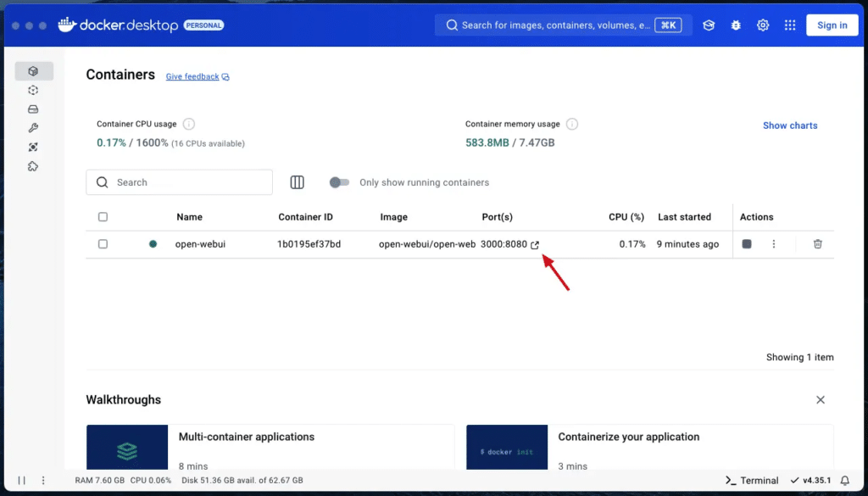Open the notifications bell icon

pyautogui.click(x=845, y=481)
